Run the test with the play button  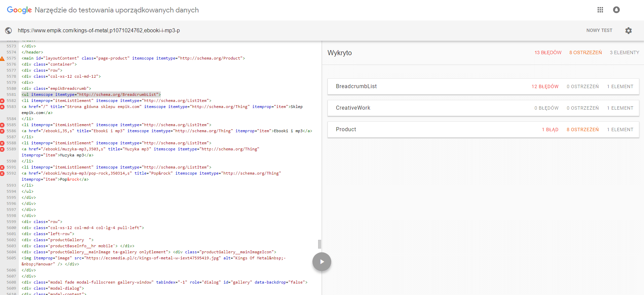[322, 262]
